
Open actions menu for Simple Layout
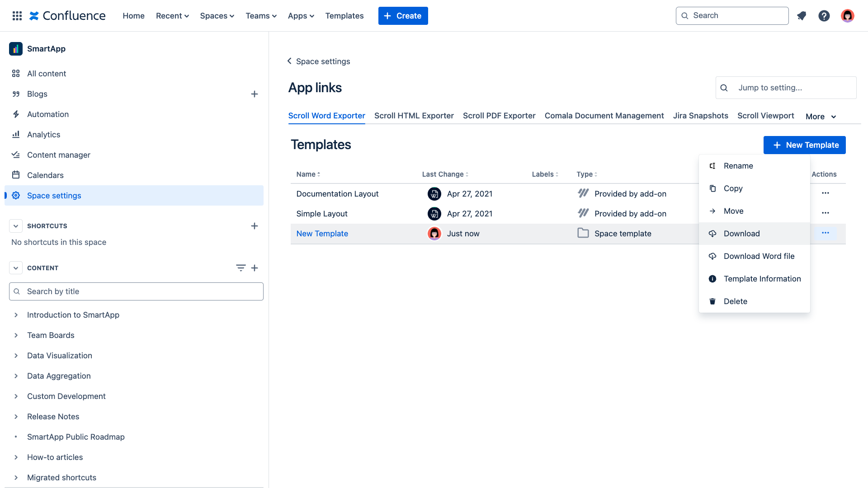coord(825,213)
